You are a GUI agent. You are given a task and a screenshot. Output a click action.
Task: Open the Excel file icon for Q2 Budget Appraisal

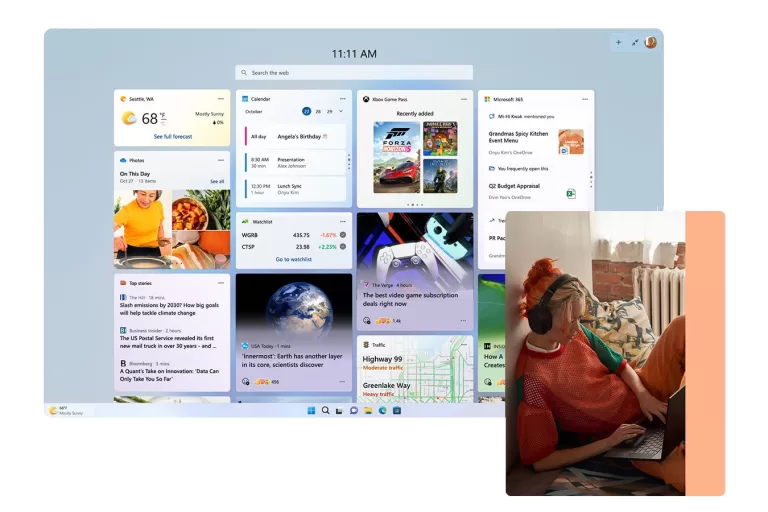point(570,193)
